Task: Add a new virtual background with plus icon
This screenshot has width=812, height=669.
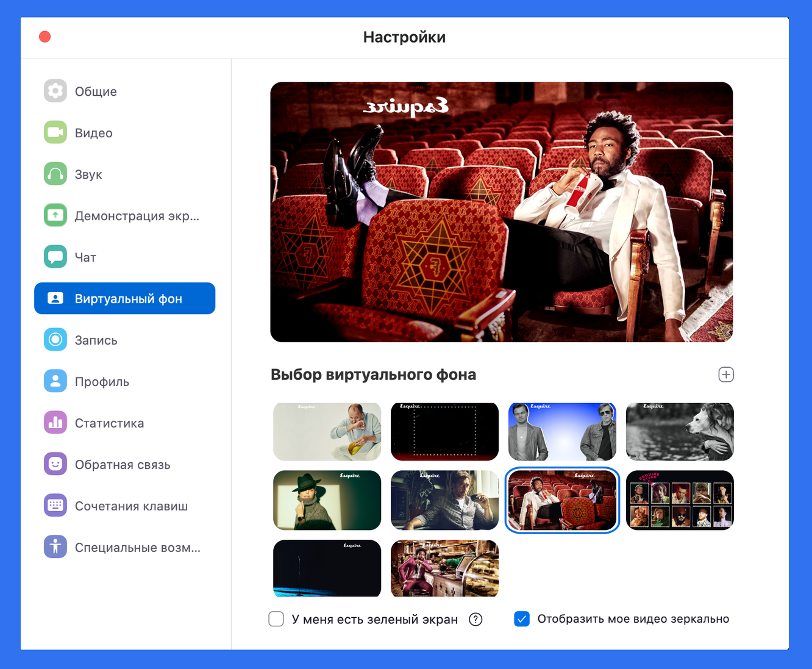Action: click(725, 374)
